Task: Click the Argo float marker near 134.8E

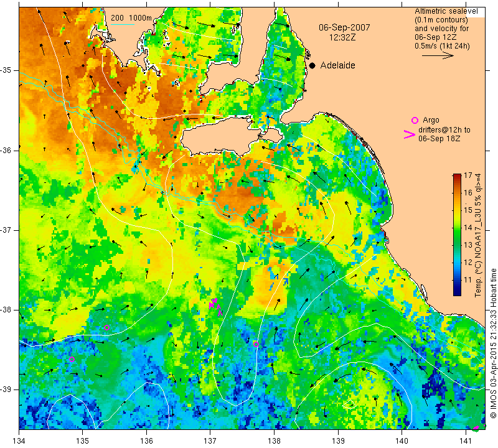Action: click(x=72, y=360)
